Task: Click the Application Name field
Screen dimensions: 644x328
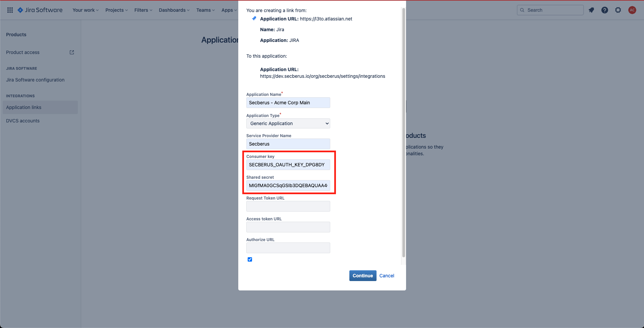Action: point(288,103)
